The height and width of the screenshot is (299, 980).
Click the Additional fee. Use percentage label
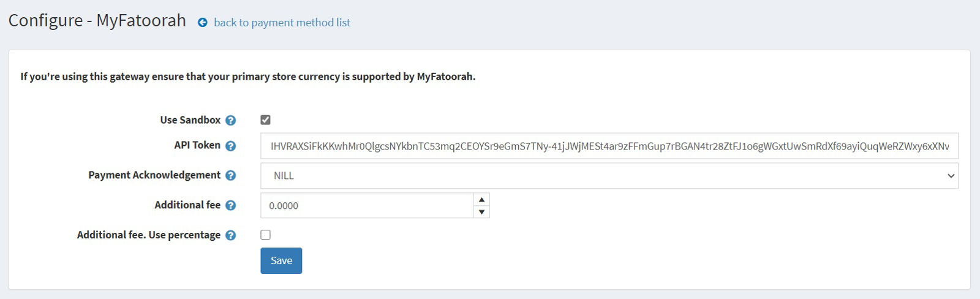click(x=149, y=235)
